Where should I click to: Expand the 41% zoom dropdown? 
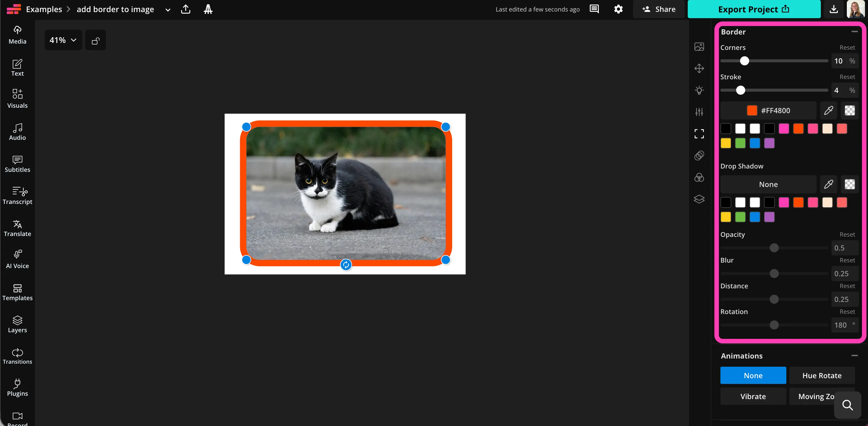coord(63,41)
